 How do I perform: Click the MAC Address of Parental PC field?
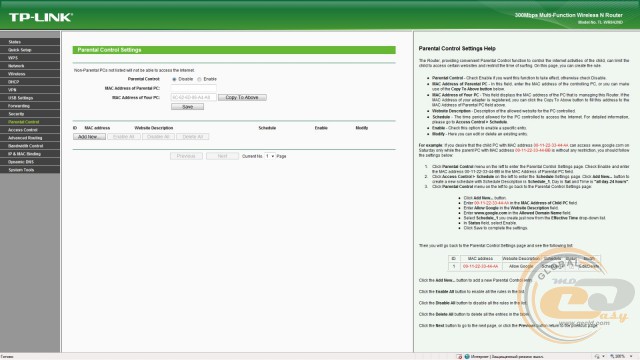193,88
